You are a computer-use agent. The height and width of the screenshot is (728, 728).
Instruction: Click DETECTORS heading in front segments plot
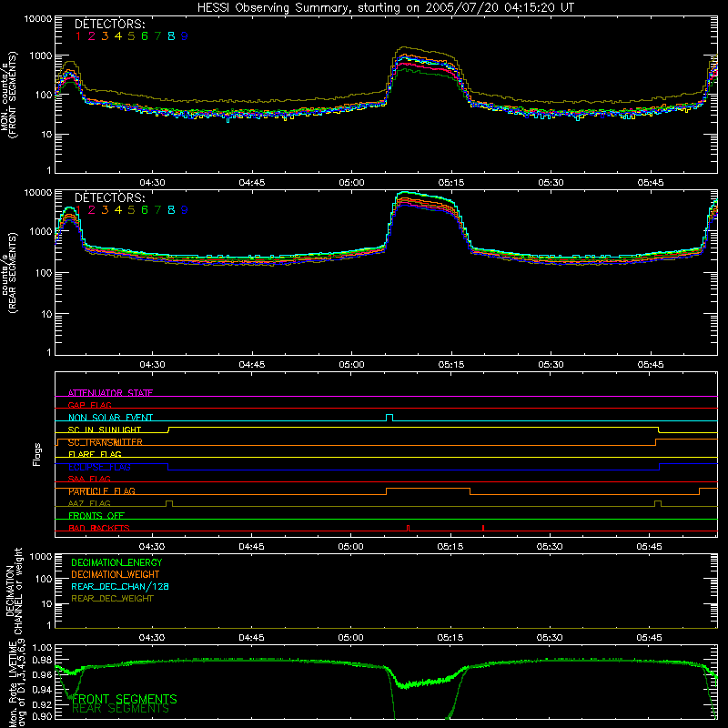(109, 24)
